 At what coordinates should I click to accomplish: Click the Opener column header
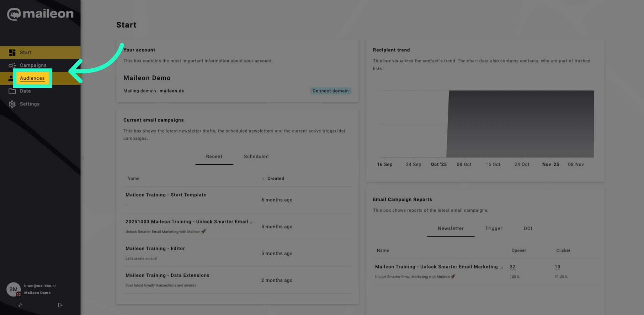pyautogui.click(x=519, y=250)
